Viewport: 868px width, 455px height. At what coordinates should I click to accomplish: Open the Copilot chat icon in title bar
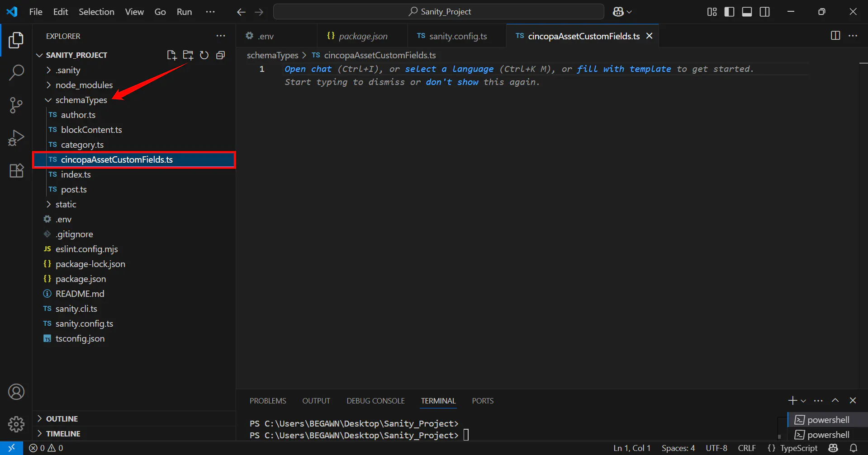click(618, 12)
